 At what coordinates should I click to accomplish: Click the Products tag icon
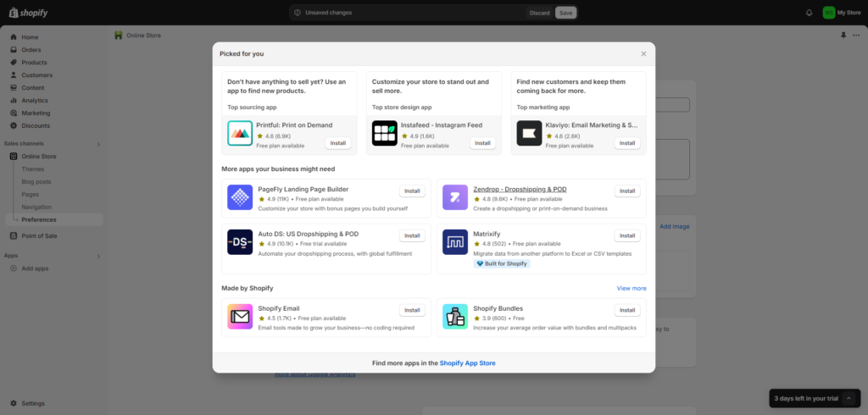[x=14, y=63]
